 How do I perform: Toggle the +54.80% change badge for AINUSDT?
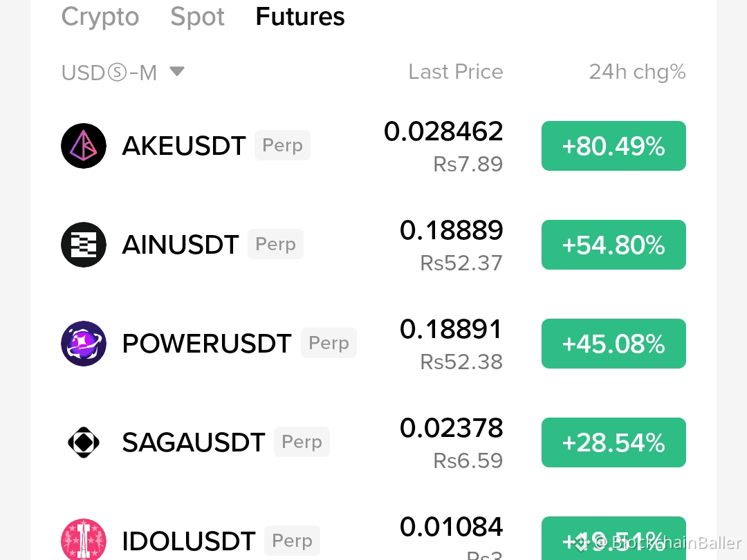[x=614, y=245]
